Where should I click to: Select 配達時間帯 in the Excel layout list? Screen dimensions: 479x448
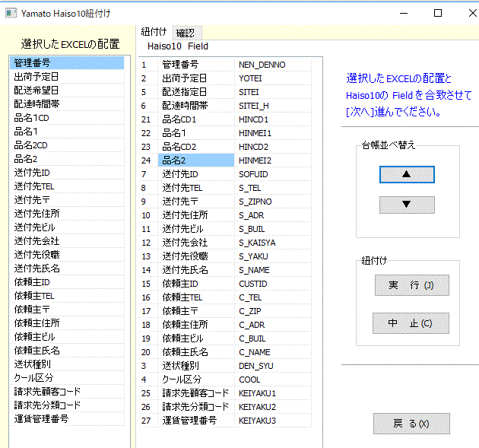click(x=67, y=104)
